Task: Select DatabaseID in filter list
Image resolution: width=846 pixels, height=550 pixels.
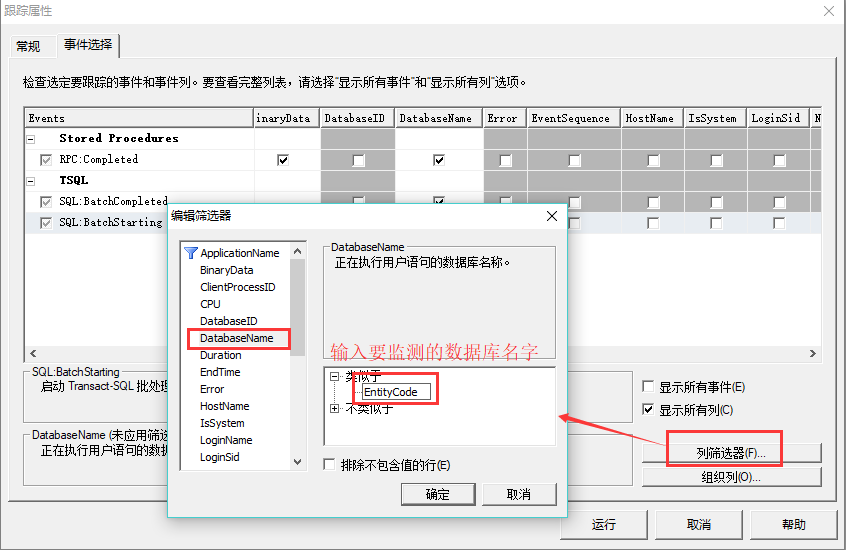Action: tap(229, 321)
